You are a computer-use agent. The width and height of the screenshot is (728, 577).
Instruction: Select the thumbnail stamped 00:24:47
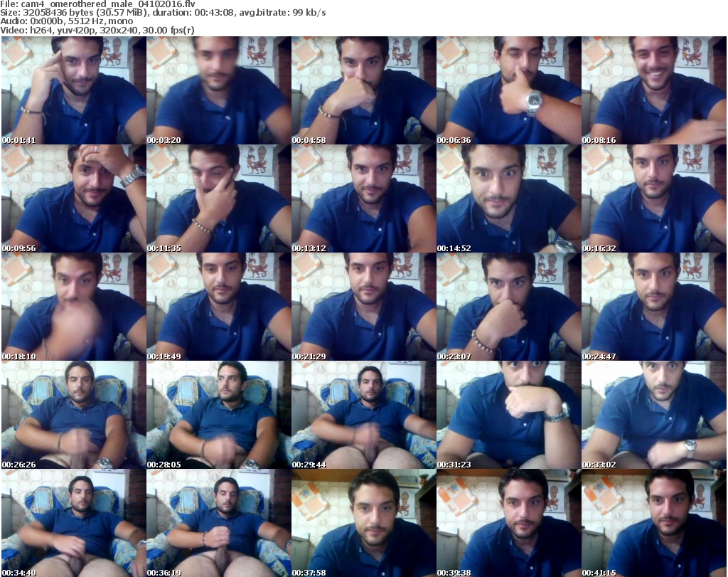coord(654,307)
